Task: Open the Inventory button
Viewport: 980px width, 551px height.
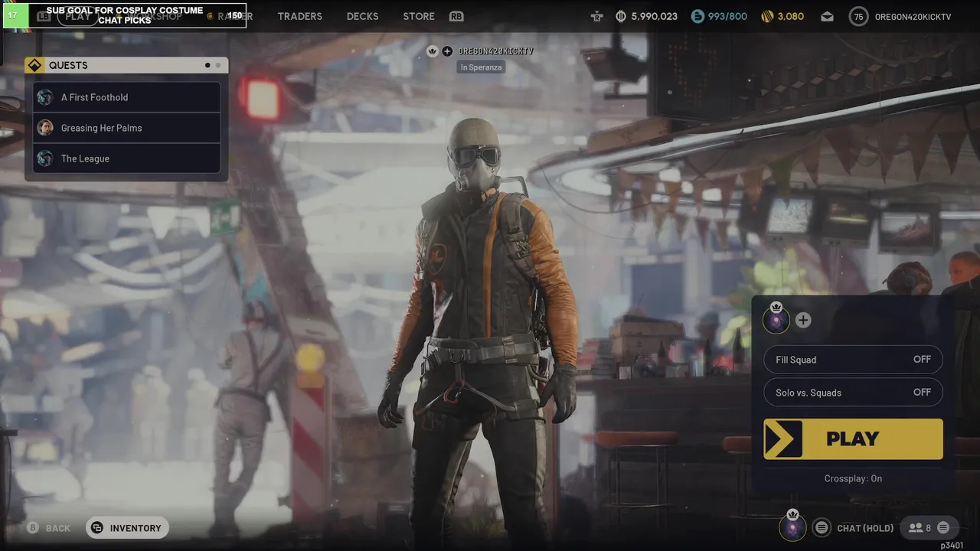Action: pyautogui.click(x=127, y=528)
